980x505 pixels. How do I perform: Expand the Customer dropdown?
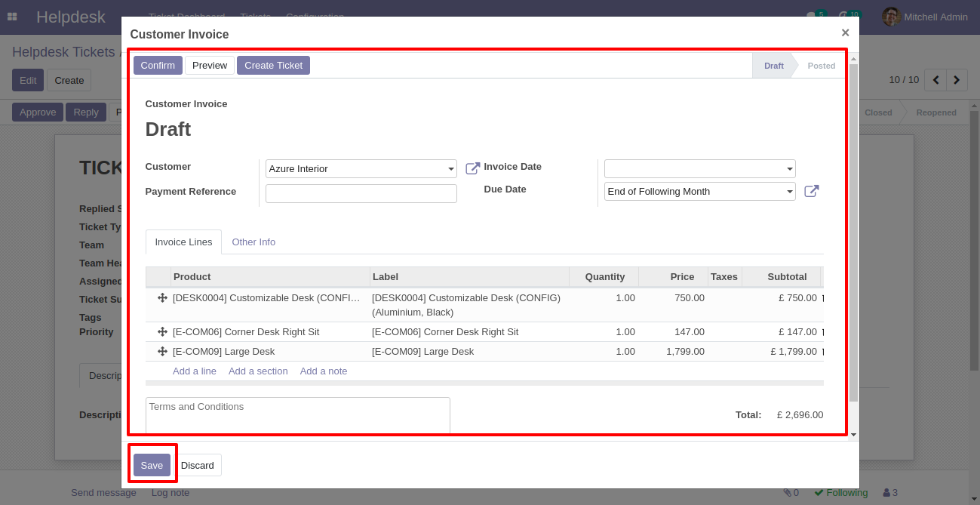point(451,169)
